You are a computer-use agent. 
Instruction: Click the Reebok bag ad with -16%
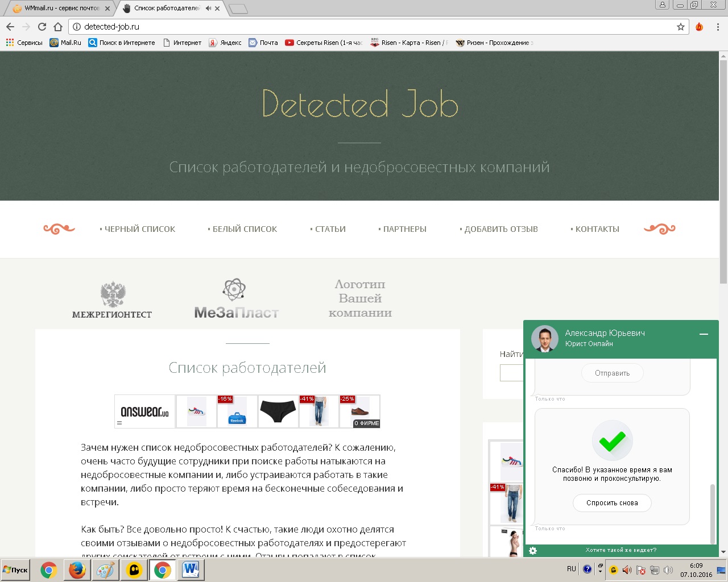(237, 411)
